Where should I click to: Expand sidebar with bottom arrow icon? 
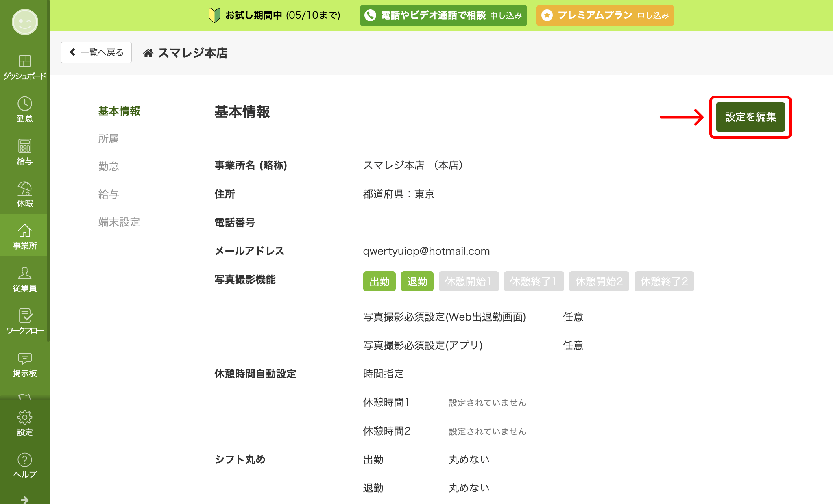click(x=24, y=499)
